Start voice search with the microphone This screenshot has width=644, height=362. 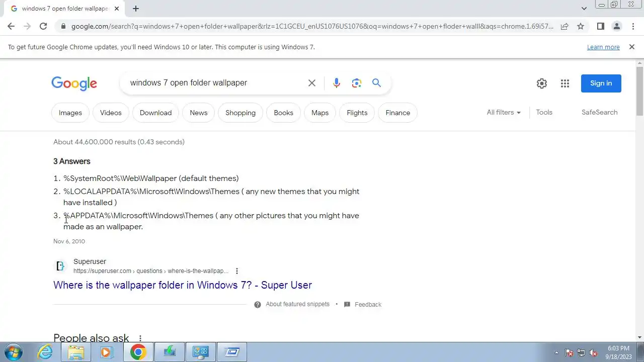(x=336, y=83)
